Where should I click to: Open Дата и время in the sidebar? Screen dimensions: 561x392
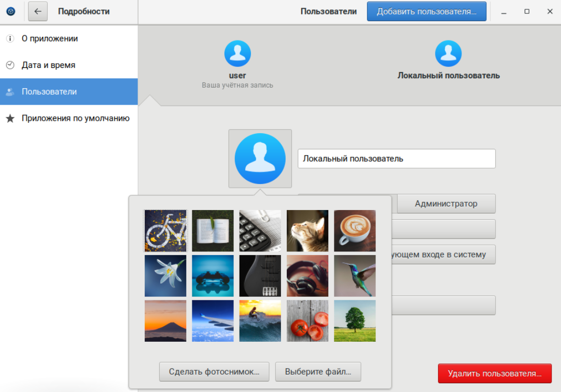48,65
